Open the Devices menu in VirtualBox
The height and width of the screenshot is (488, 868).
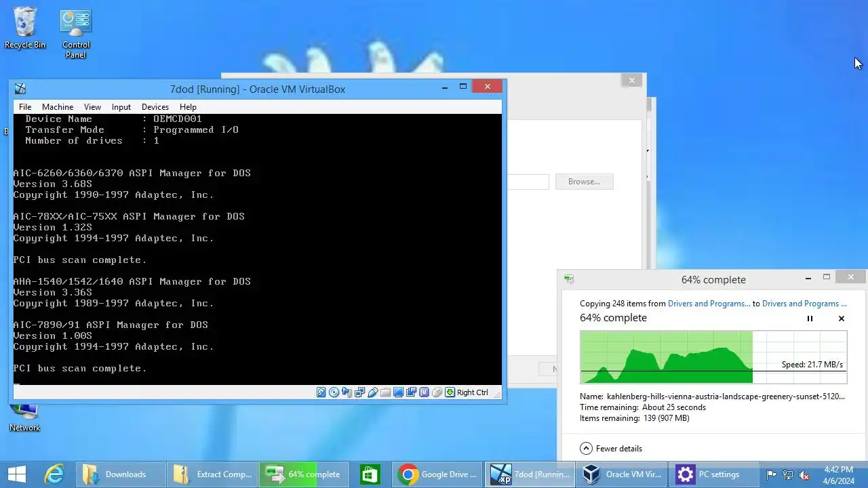click(155, 107)
